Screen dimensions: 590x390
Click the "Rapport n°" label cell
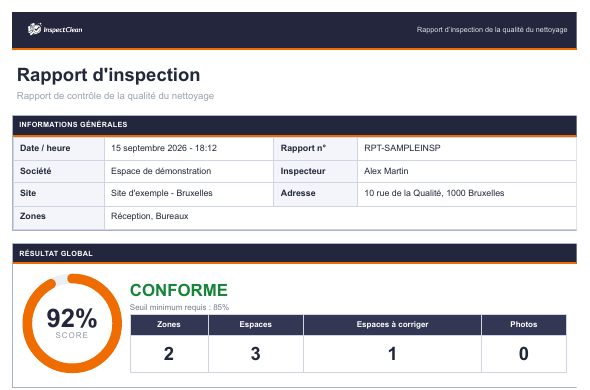(x=315, y=148)
